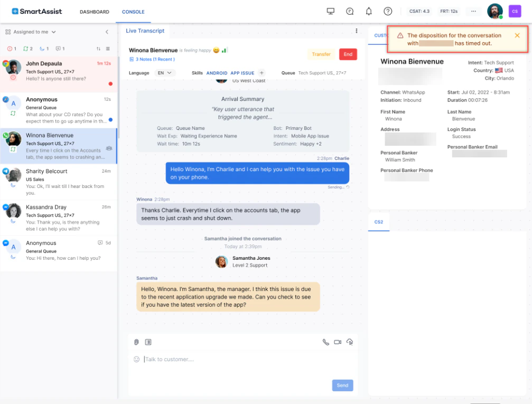The image size is (532, 404).
Task: Click the Arrival Summary card
Action: tap(242, 121)
